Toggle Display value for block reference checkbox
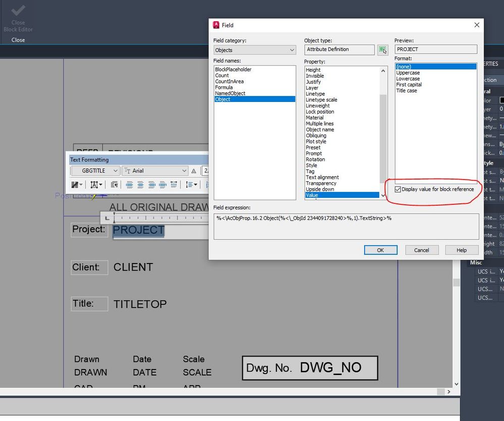Viewport: 504px width, 421px height. (x=398, y=189)
